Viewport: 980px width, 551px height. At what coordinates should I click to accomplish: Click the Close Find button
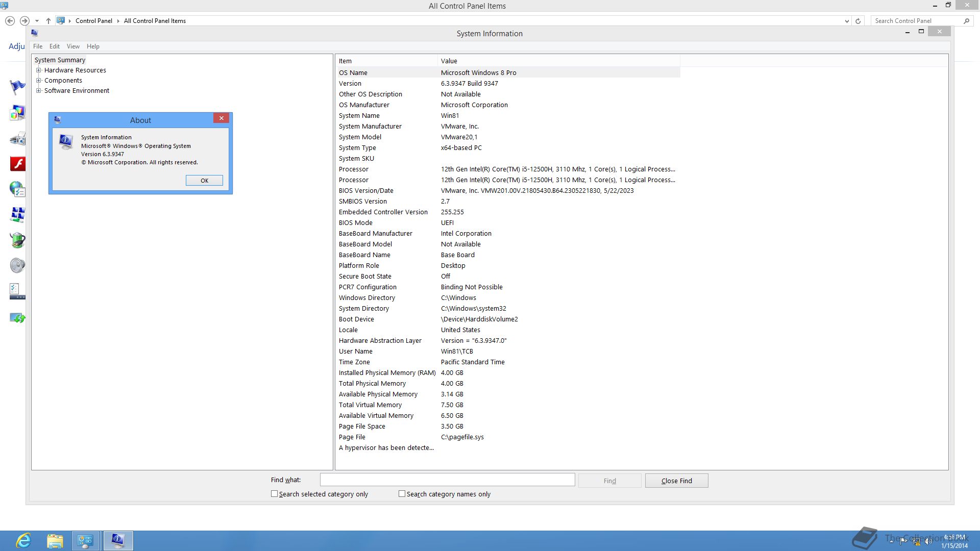[x=676, y=481]
